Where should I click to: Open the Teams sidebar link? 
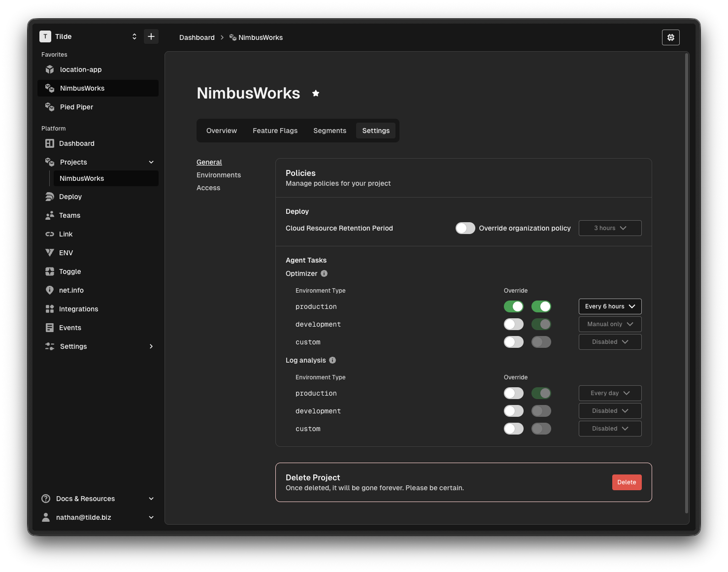pyautogui.click(x=98, y=215)
